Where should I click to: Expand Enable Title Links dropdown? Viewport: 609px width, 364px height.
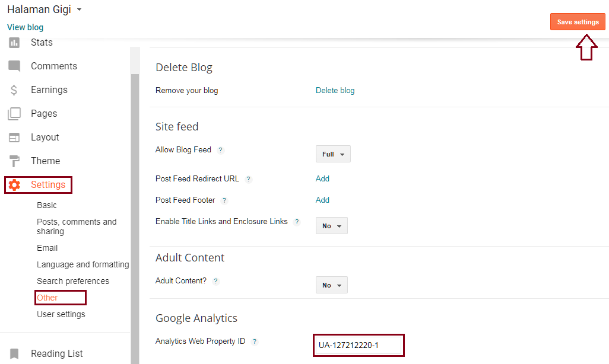tap(331, 226)
